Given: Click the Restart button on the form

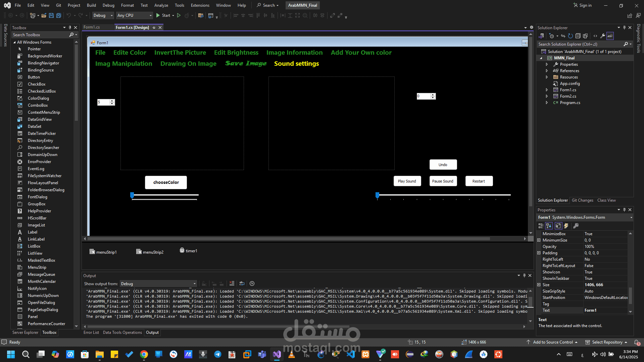Looking at the screenshot, I should coord(479,181).
